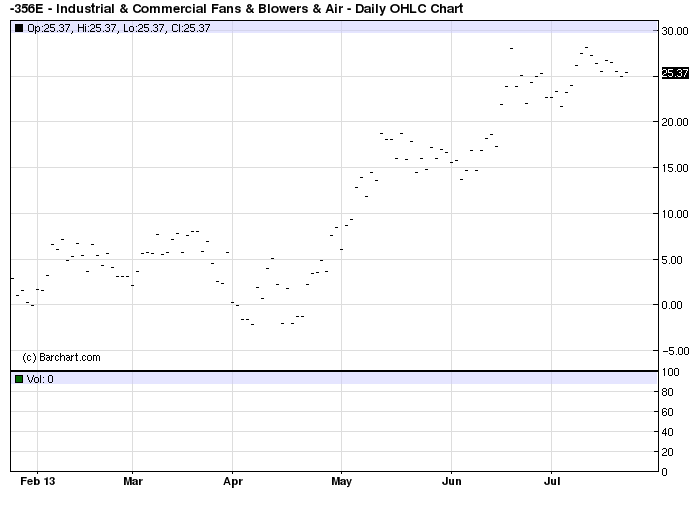This screenshot has width=700, height=512.
Task: Click the 10.00 price axis label
Action: pos(675,214)
